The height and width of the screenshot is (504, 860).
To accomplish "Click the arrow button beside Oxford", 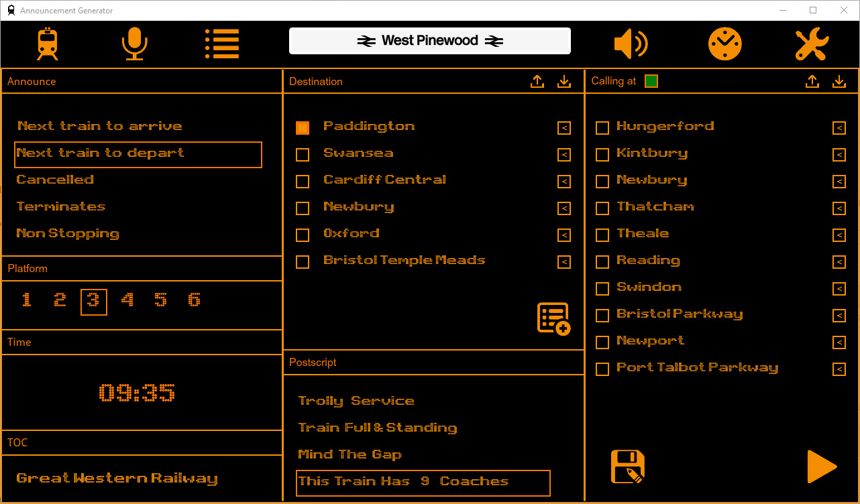I will tap(564, 235).
